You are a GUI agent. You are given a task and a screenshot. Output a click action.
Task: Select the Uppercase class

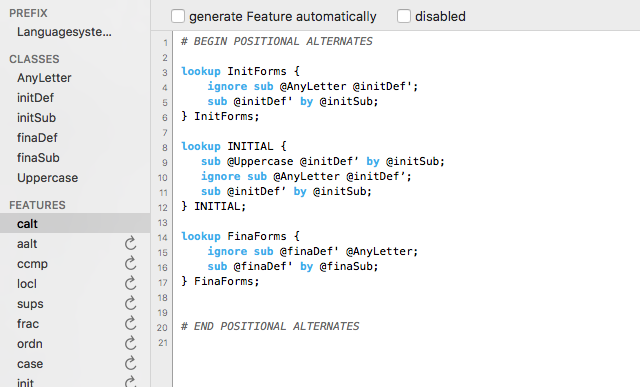coord(47,178)
